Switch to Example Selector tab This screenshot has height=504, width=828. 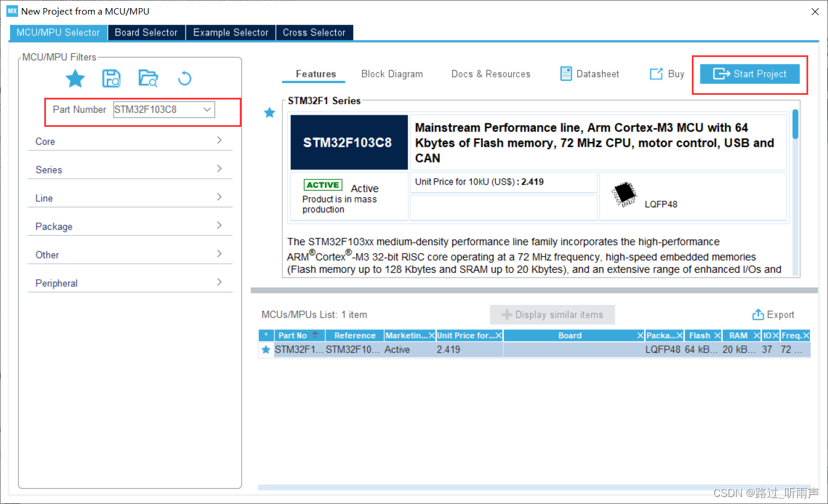230,33
